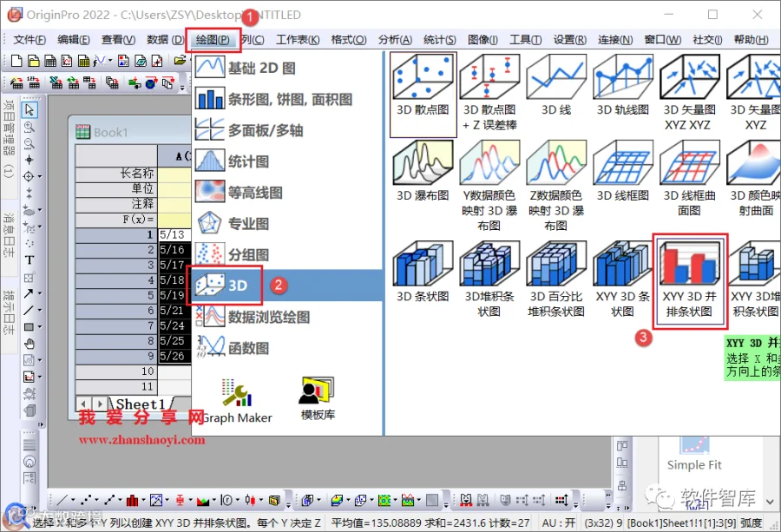Screen dimensions: 781x532
Task: Click the New Project toolbar icon
Action: (x=16, y=61)
